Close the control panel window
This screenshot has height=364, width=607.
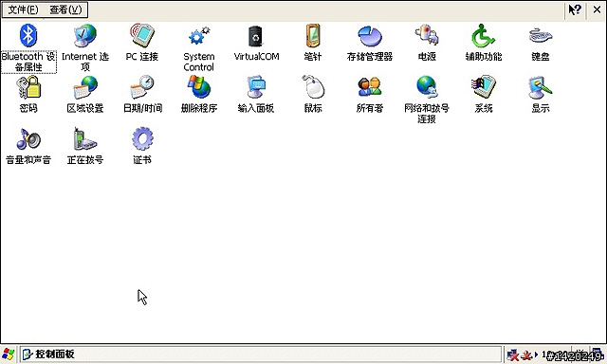[597, 9]
